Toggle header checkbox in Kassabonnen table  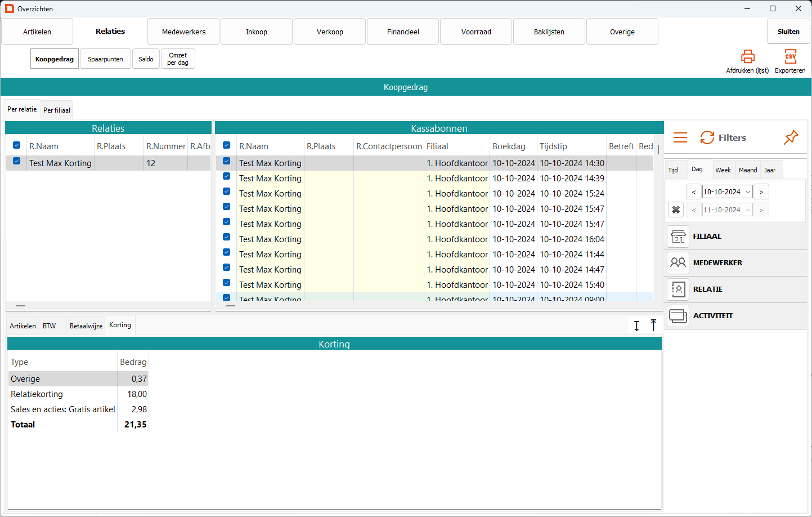227,145
